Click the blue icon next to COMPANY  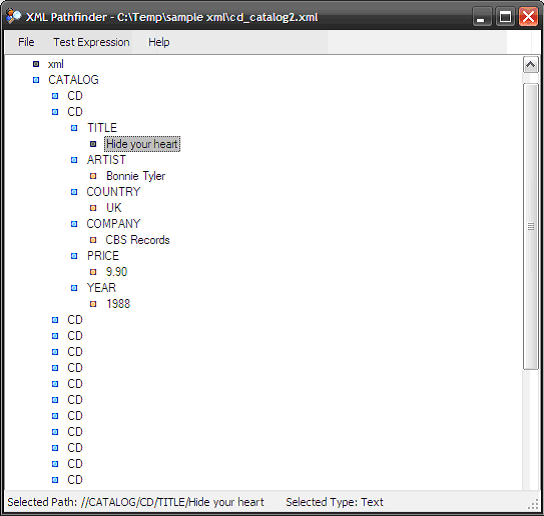pos(74,224)
